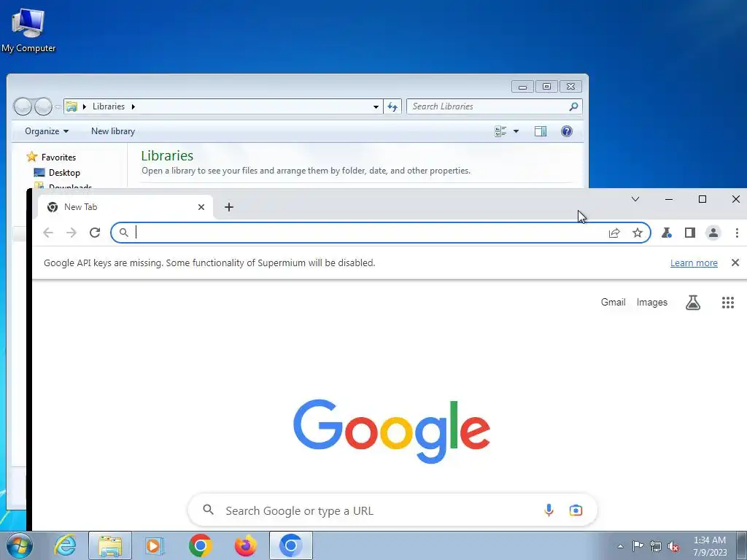Image resolution: width=747 pixels, height=560 pixels.
Task: Open the Windows Start button
Action: click(19, 545)
